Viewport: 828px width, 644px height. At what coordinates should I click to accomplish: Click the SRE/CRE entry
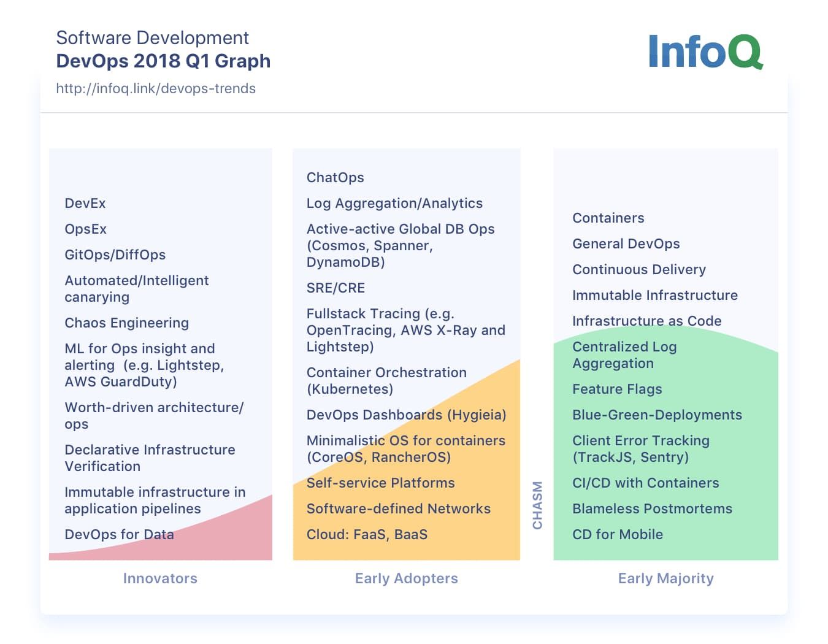coord(335,288)
